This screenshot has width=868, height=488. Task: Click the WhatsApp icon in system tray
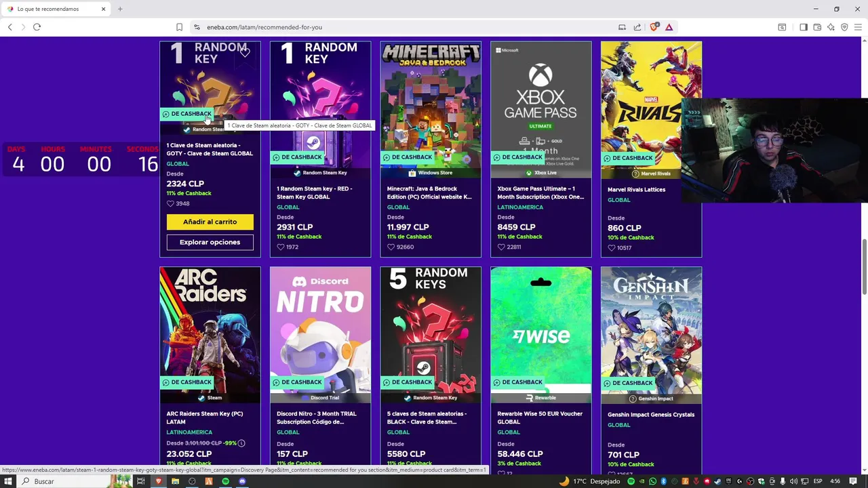pyautogui.click(x=652, y=481)
